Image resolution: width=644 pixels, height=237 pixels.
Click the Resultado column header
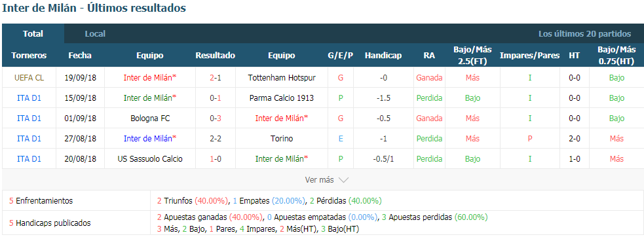[216, 56]
